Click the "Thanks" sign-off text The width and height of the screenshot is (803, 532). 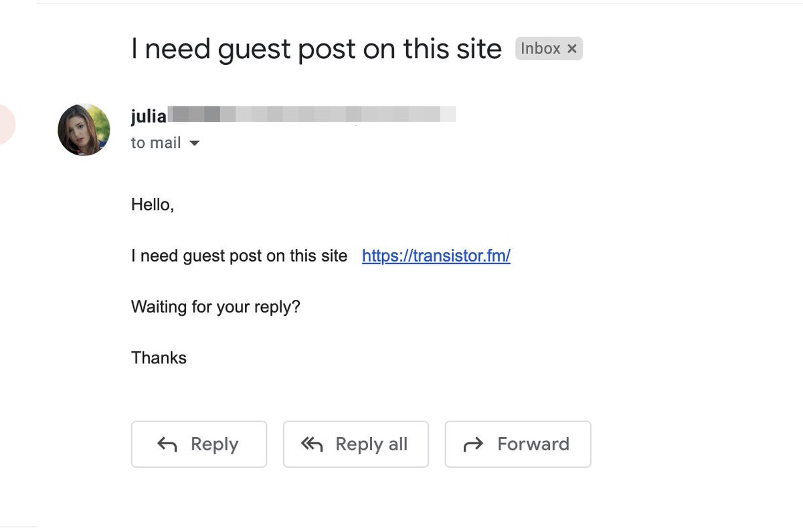159,358
